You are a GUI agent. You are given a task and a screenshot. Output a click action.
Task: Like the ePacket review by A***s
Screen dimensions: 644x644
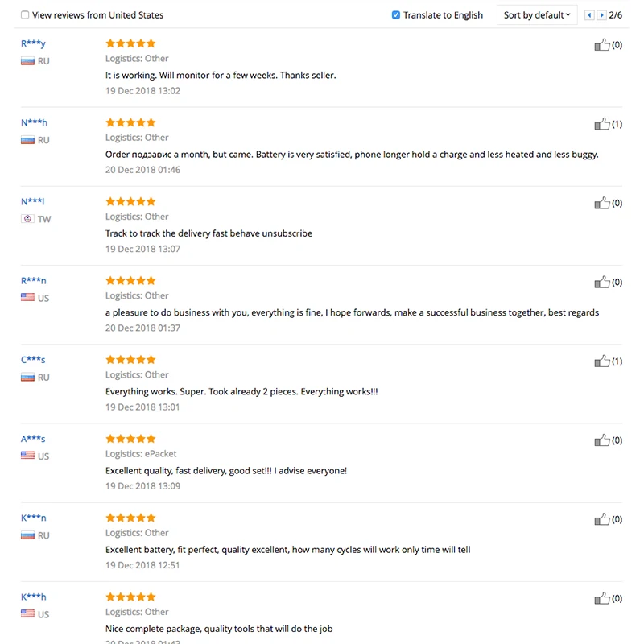tap(601, 440)
